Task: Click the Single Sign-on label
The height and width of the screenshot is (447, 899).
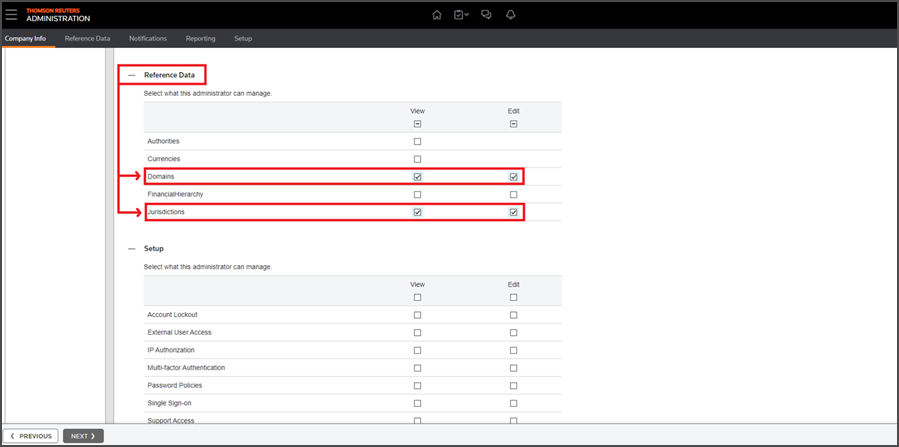Action: click(169, 403)
